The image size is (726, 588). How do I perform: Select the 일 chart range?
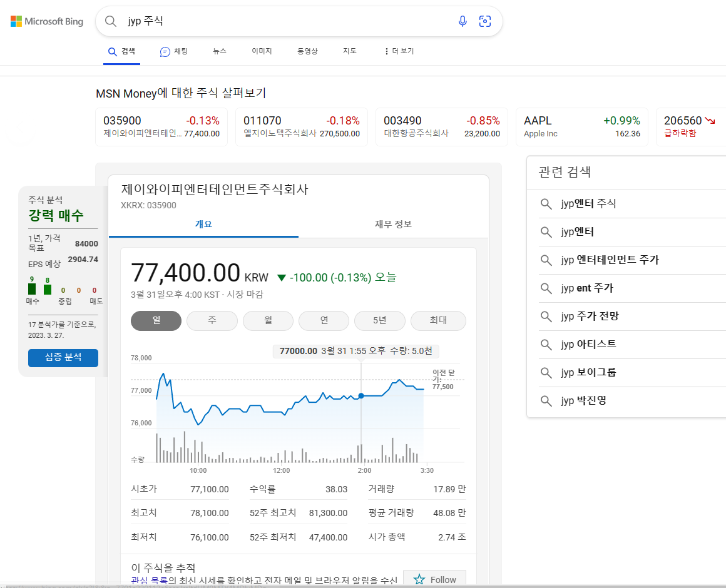click(156, 321)
